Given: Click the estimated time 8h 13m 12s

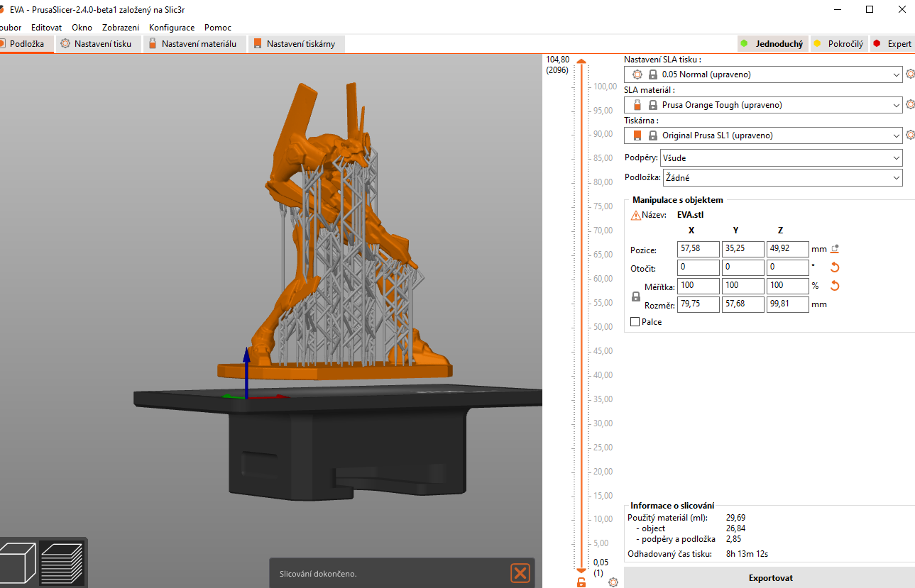Looking at the screenshot, I should coord(747,554).
